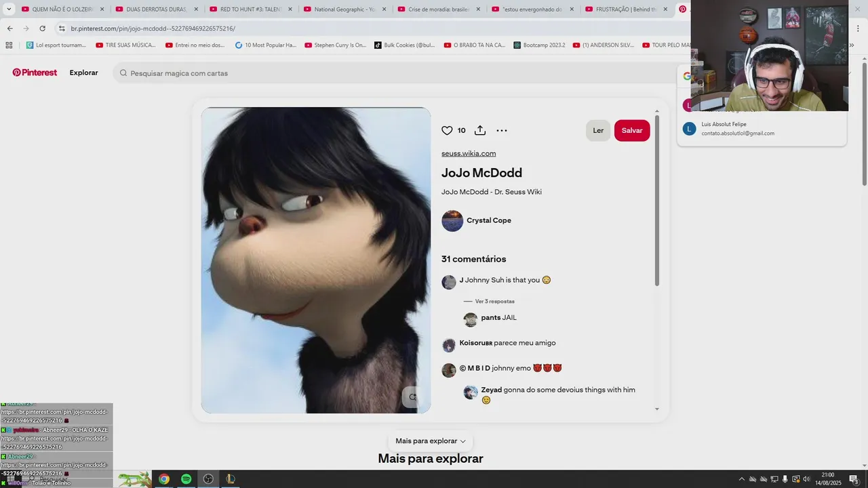Switch to the Crise de moradia tab

(439, 9)
